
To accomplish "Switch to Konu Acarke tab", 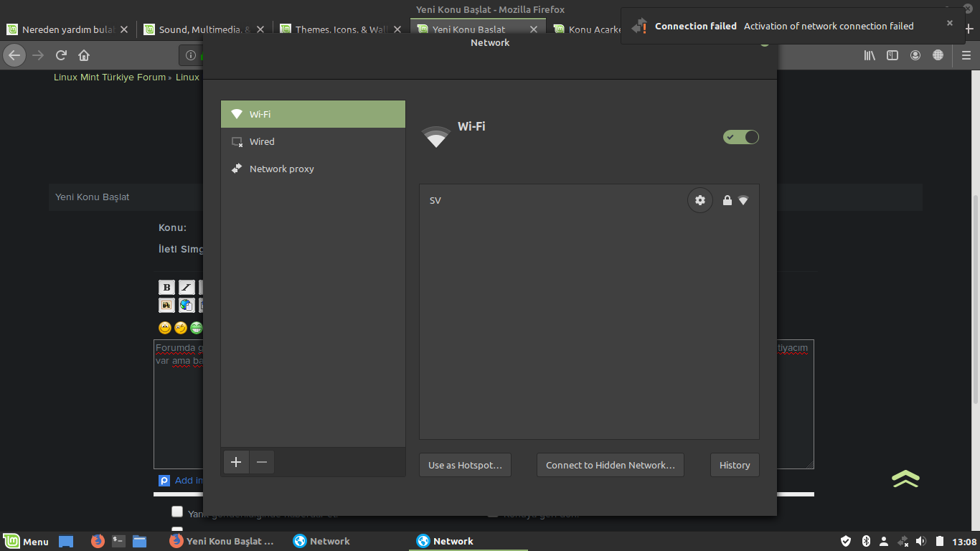I will coord(586,29).
